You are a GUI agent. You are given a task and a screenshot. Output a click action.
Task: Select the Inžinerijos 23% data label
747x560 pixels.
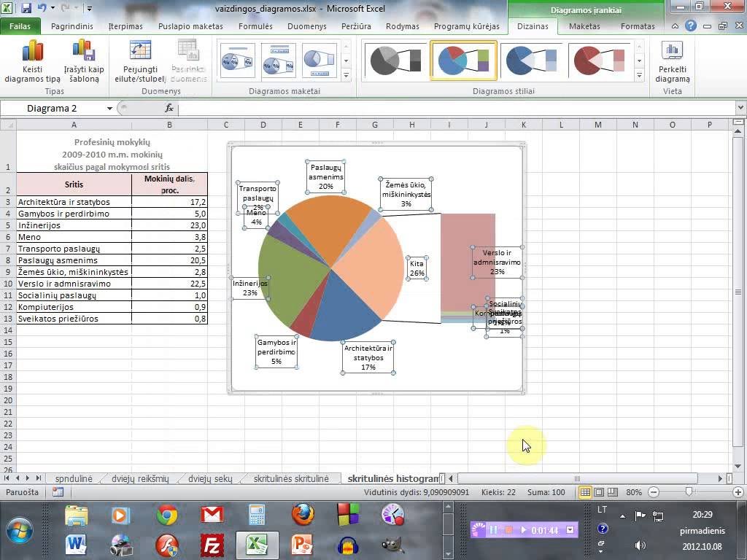pyautogui.click(x=250, y=287)
